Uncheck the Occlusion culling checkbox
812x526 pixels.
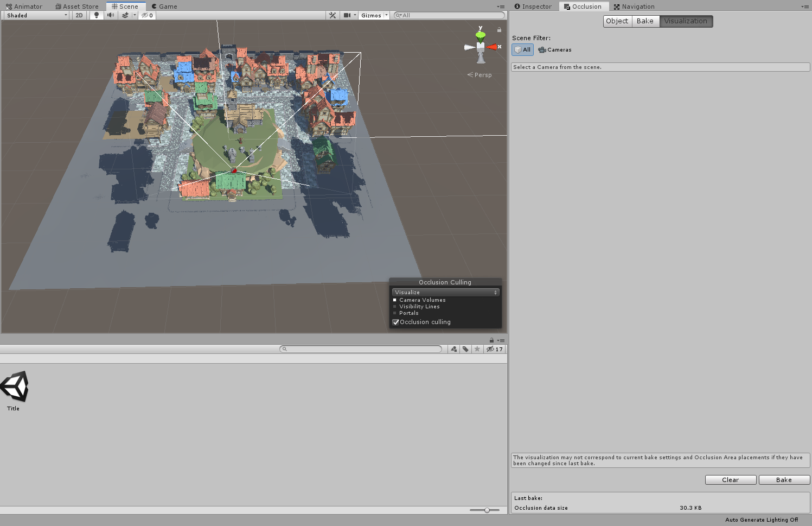(x=396, y=322)
